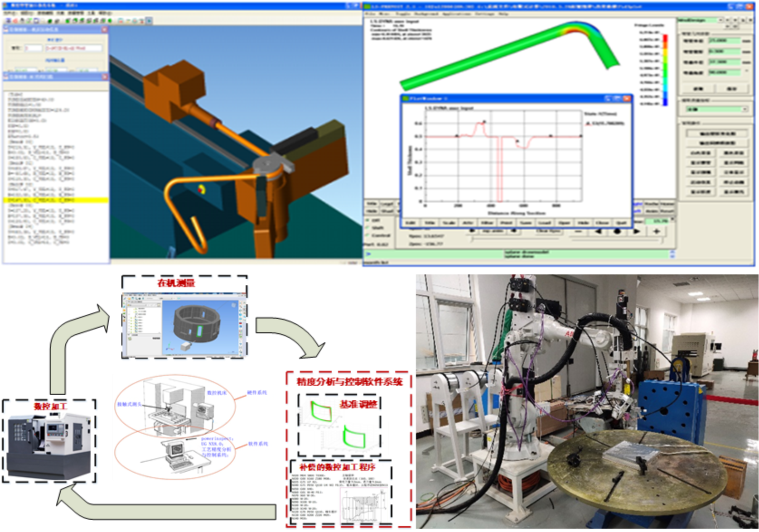Viewport: 759px width, 532px height.
Task: Open the Background menu in LS-PrePost
Action: 426,14
